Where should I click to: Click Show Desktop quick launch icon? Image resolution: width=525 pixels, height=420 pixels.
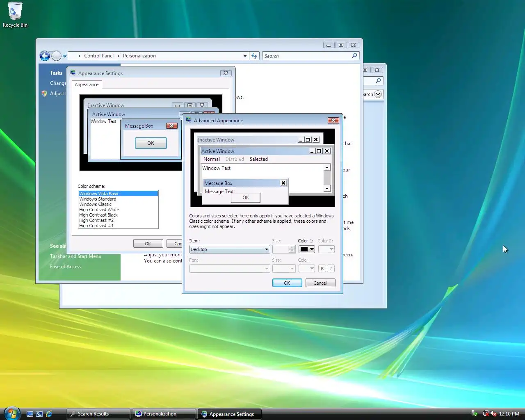[30, 414]
